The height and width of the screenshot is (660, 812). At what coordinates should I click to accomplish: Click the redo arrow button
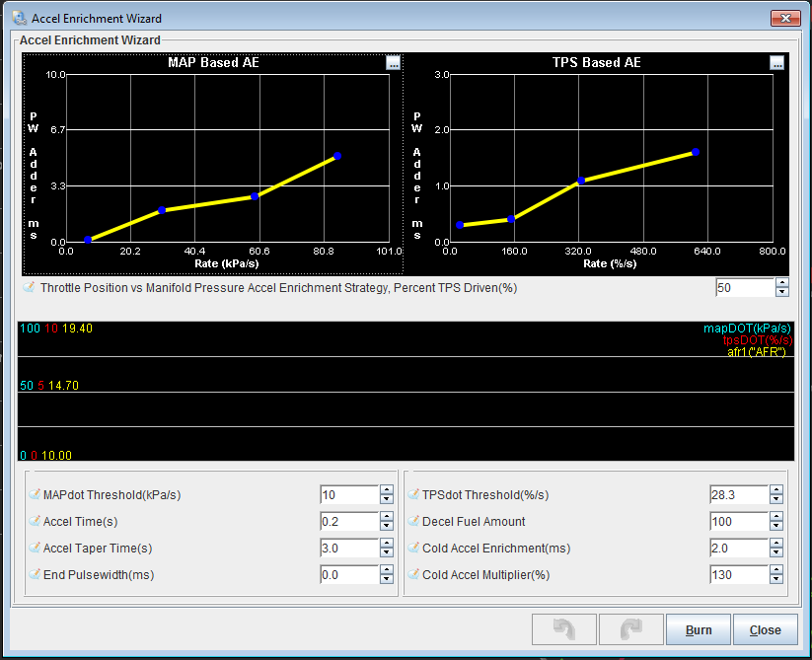coord(628,629)
